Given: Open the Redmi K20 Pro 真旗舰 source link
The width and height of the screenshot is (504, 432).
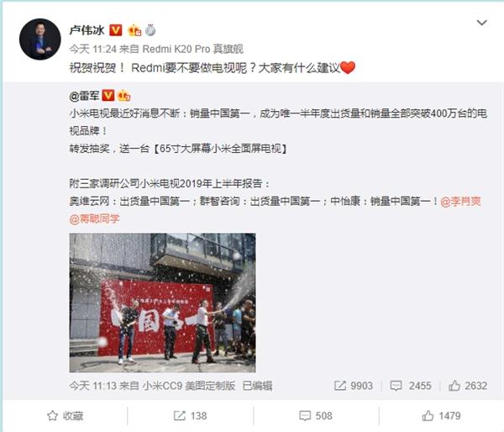Looking at the screenshot, I should click(x=193, y=49).
